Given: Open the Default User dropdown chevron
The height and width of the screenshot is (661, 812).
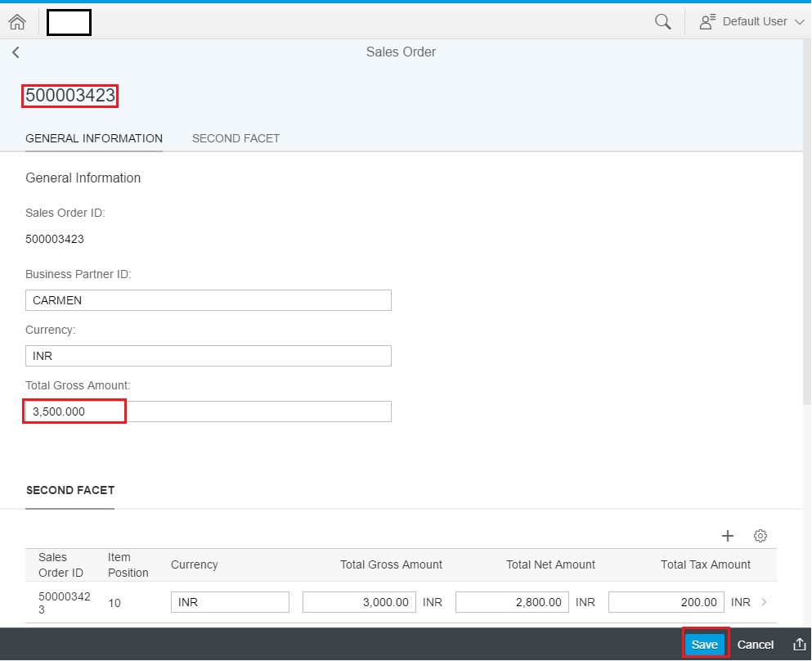Looking at the screenshot, I should tap(800, 21).
